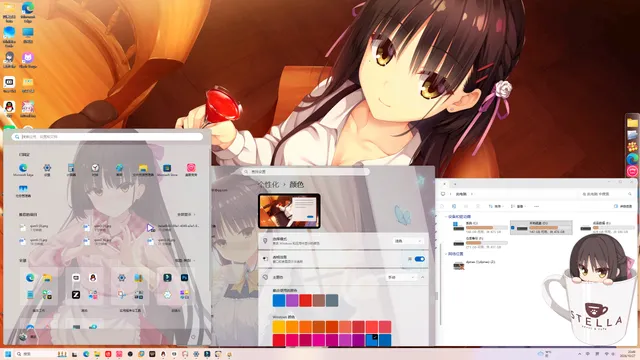Open the QQ penguin icon in Start folder

point(93,278)
